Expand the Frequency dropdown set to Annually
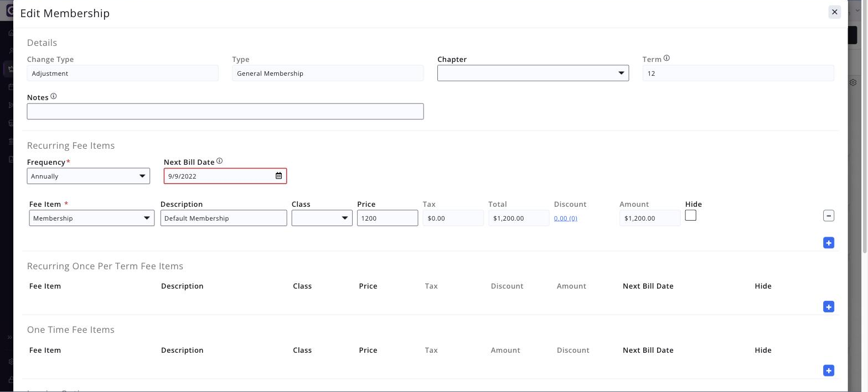Viewport: 868px width, 392px height. tap(89, 176)
